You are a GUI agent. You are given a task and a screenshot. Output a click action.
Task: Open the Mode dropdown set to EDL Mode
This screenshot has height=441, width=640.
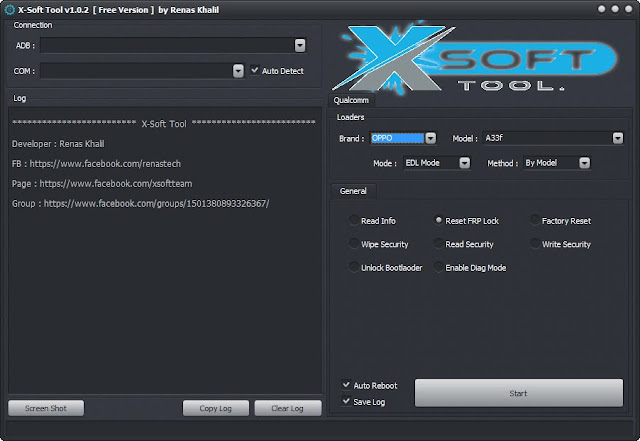(x=464, y=163)
